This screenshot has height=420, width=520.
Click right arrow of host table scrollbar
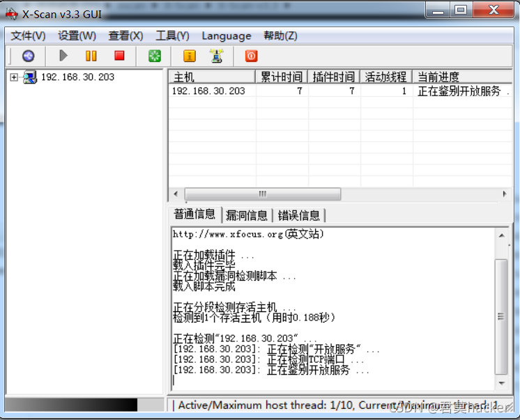click(505, 194)
